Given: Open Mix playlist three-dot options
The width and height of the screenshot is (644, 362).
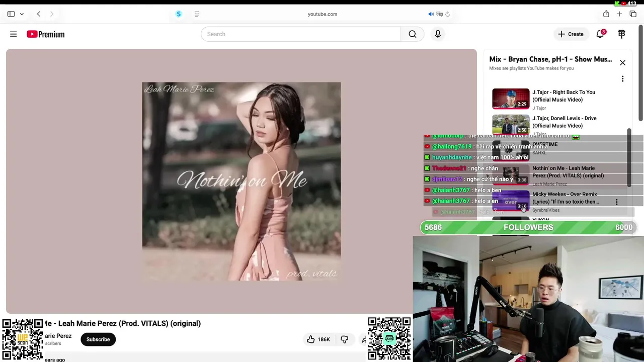Looking at the screenshot, I should 622,79.
